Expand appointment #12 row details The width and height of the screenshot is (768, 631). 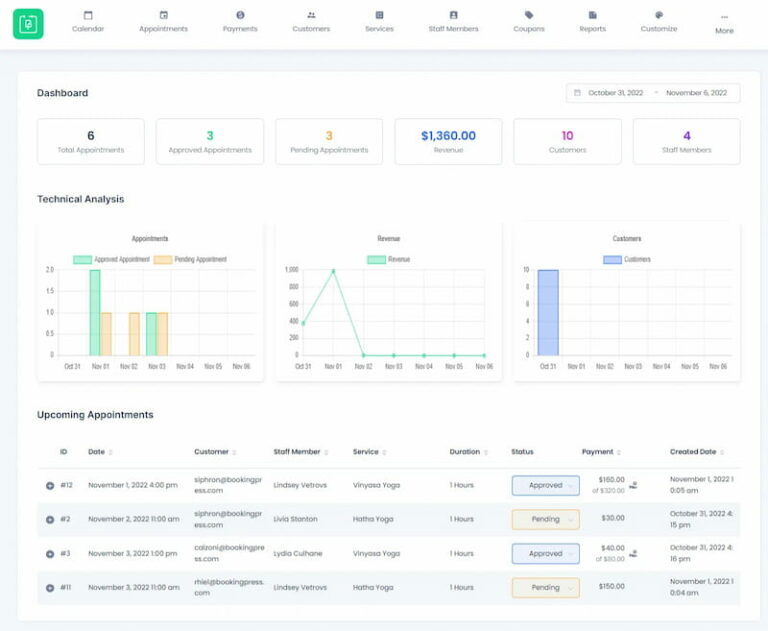click(x=50, y=486)
